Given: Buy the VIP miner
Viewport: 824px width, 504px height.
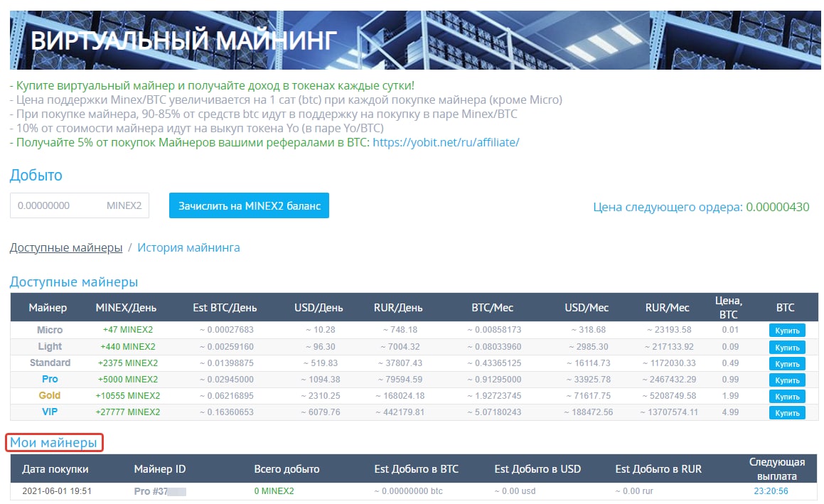Looking at the screenshot, I should [x=787, y=412].
